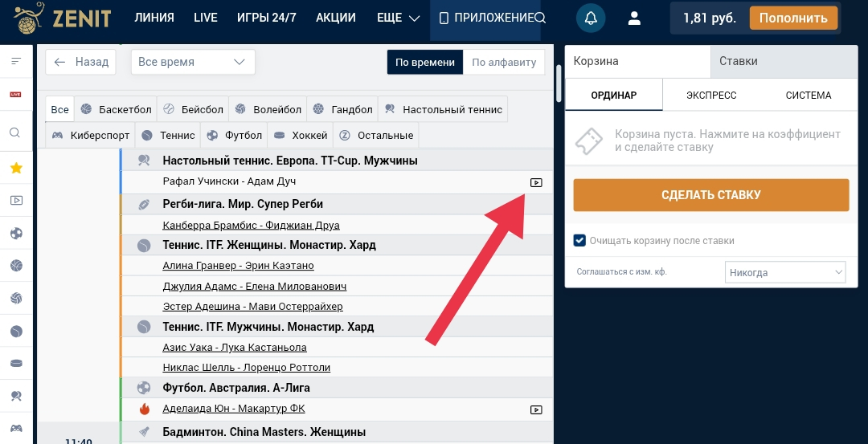Click the vertical scrollbar of events list
The image size is (868, 444).
click(559, 84)
